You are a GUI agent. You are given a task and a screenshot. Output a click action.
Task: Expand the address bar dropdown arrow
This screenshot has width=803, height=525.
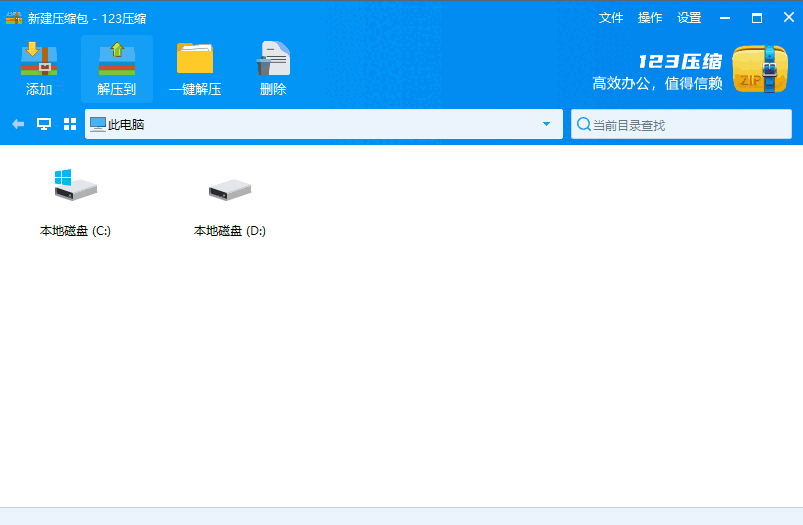546,124
